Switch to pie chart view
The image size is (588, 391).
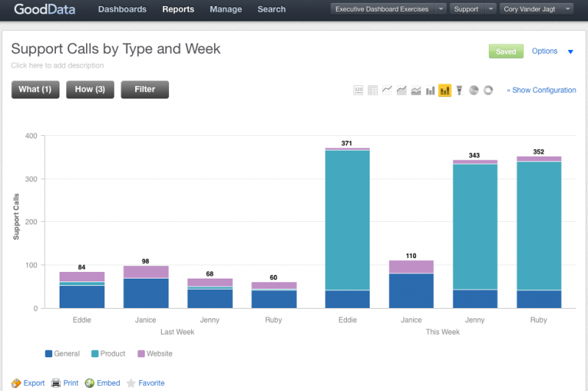tap(473, 90)
